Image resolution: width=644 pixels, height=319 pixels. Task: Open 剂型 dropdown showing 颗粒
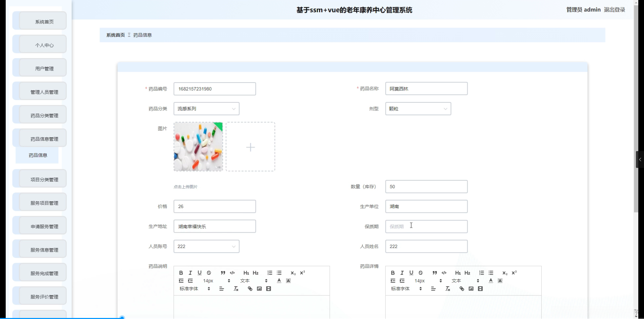point(418,109)
